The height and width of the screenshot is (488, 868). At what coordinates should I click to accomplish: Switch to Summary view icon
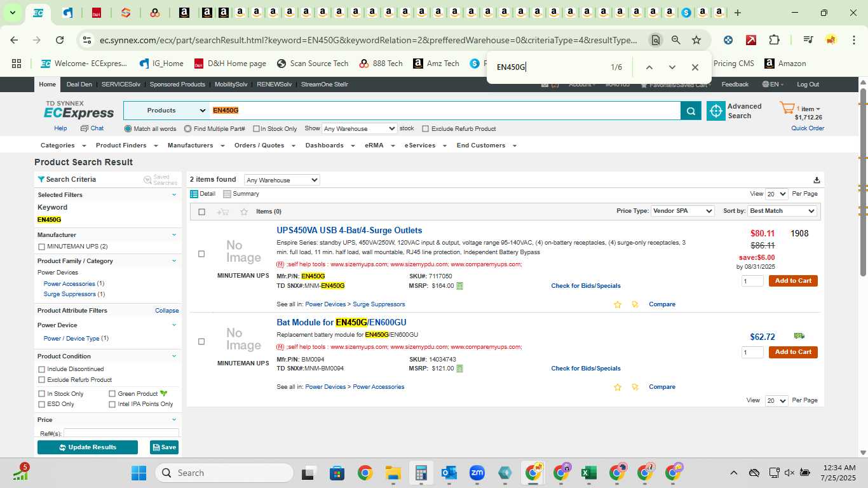point(227,194)
